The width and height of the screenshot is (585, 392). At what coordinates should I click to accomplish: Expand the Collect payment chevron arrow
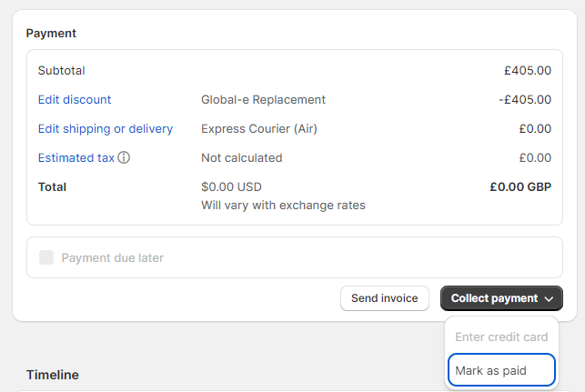click(549, 298)
